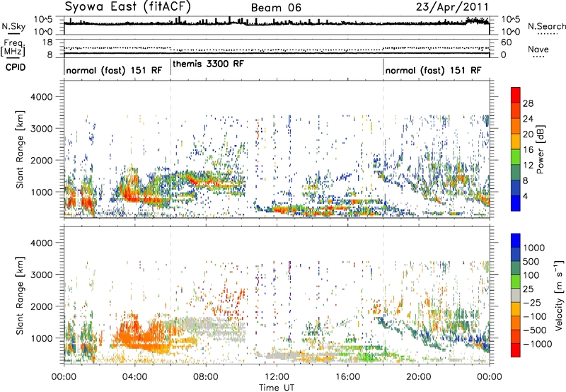Click the power panel 'Slant Range [km]' label

click(x=20, y=149)
